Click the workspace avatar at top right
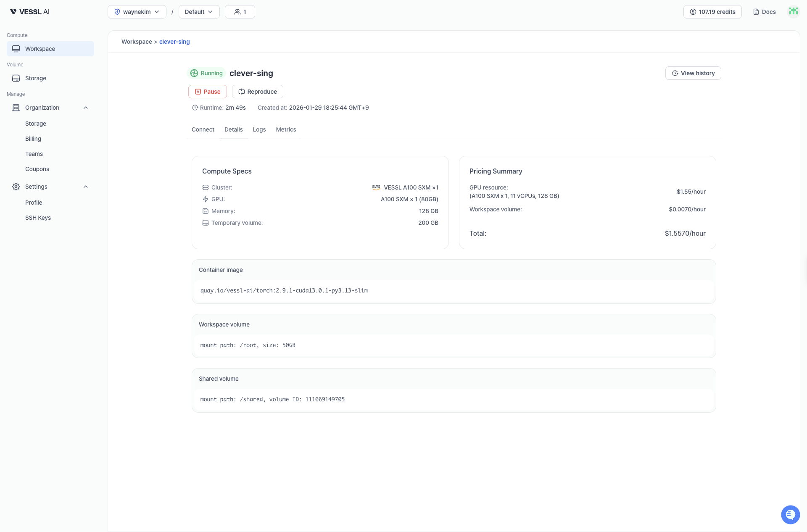807x532 pixels. pos(793,11)
